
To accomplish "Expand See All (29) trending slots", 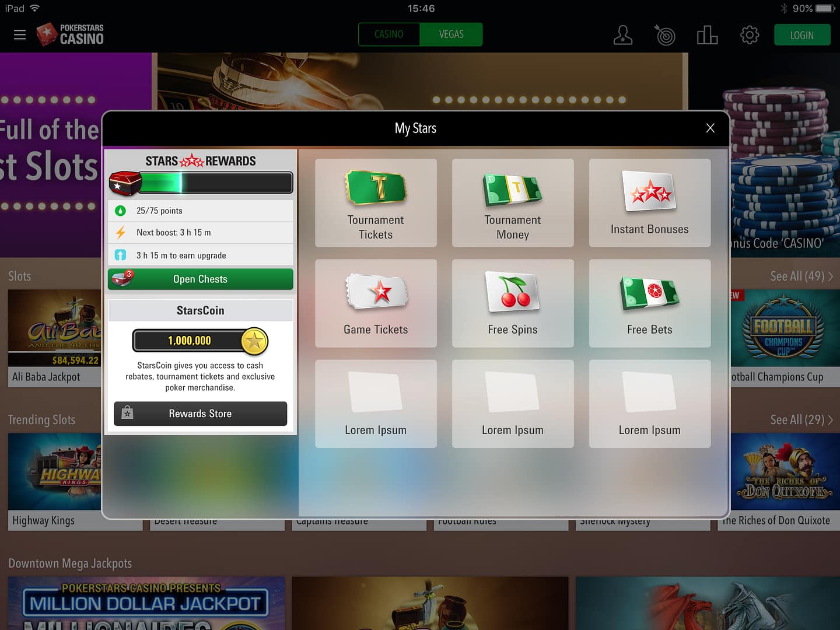I will [x=801, y=420].
